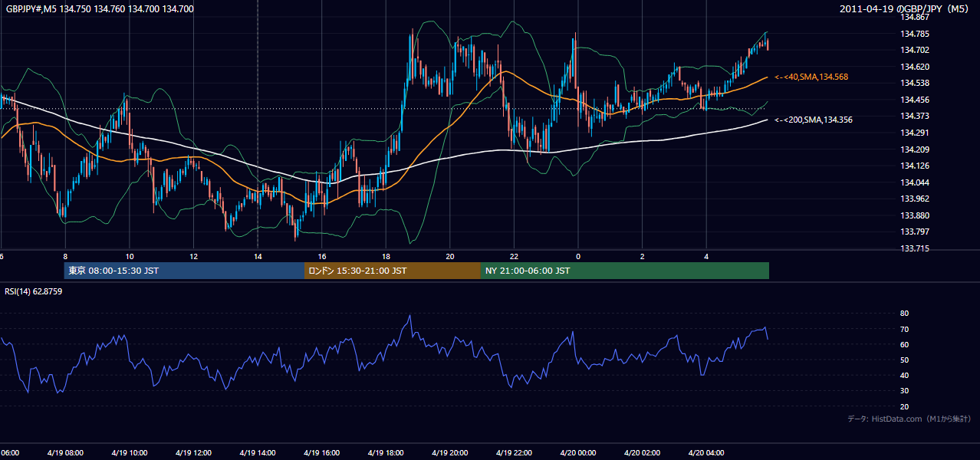Click the 4/19 08:00 date label
The height and width of the screenshot is (460, 980).
[x=65, y=453]
